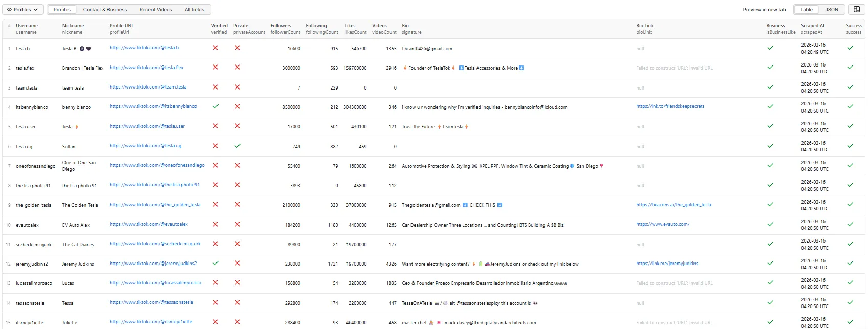This screenshot has height=329, width=868.
Task: Switch to JSON view
Action: point(832,9)
